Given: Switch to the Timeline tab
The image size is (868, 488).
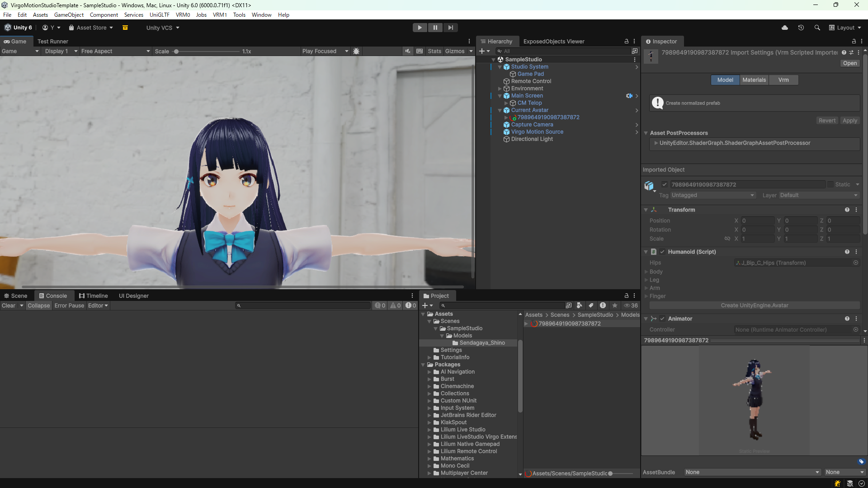Looking at the screenshot, I should pyautogui.click(x=93, y=296).
